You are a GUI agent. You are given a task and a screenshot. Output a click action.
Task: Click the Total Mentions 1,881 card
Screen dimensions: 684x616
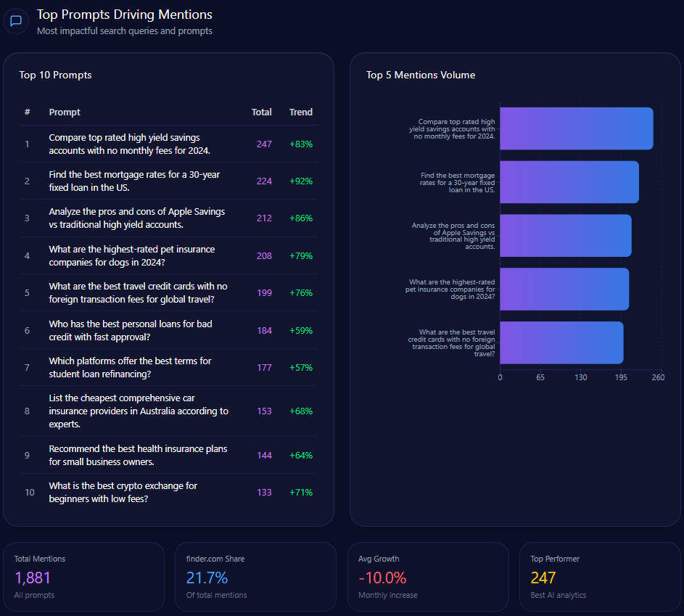pos(83,577)
